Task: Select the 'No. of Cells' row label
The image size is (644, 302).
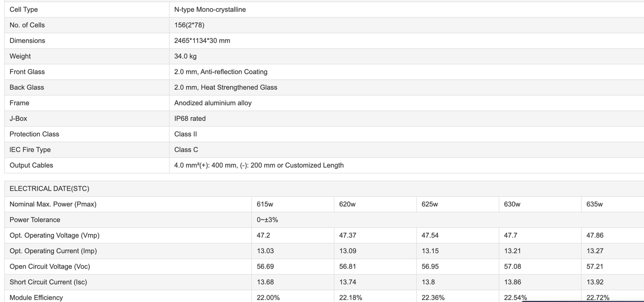Action: pos(27,25)
